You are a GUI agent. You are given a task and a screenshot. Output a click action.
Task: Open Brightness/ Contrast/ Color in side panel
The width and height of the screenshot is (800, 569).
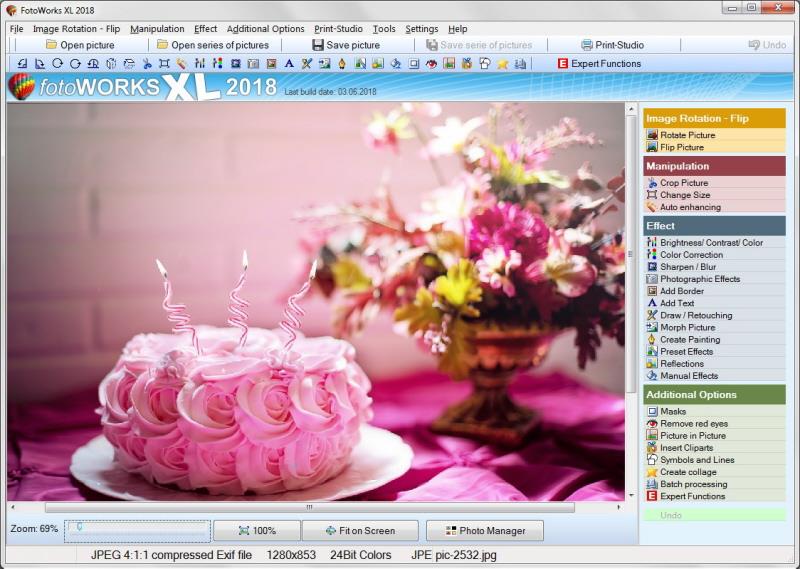[x=714, y=242]
